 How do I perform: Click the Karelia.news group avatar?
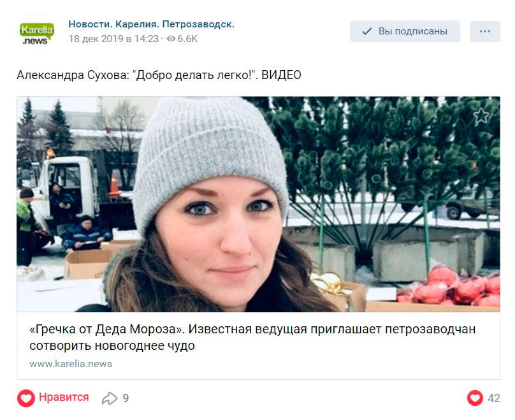(36, 33)
